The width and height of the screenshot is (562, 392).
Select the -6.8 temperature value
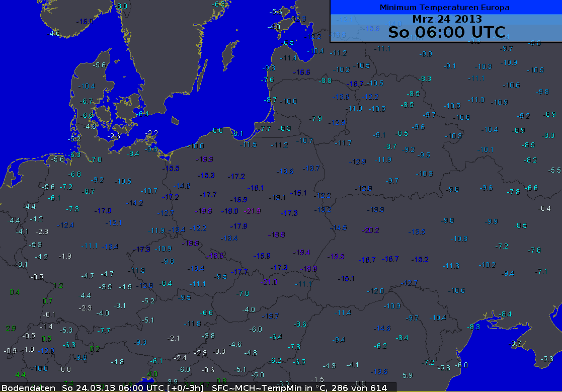(x=74, y=174)
